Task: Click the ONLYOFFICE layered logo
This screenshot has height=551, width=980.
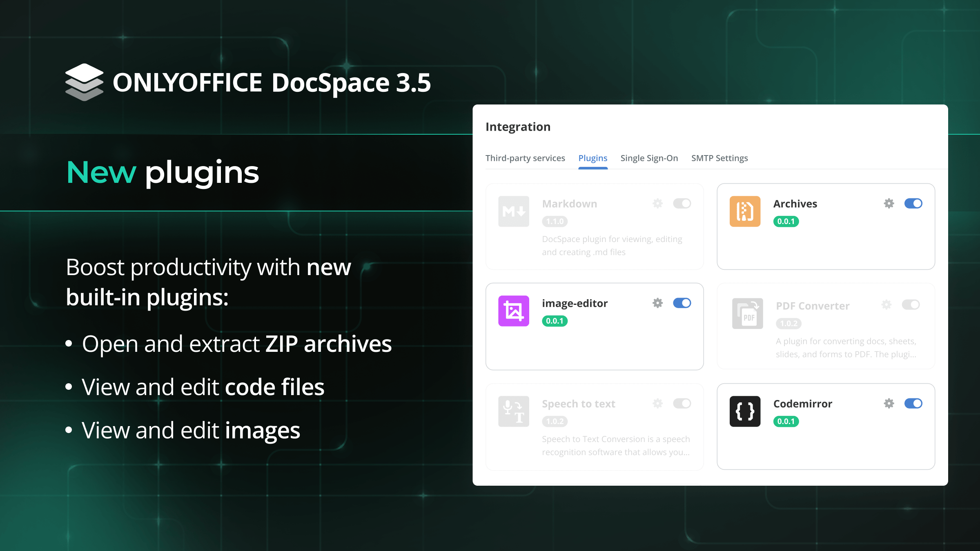Action: tap(84, 82)
